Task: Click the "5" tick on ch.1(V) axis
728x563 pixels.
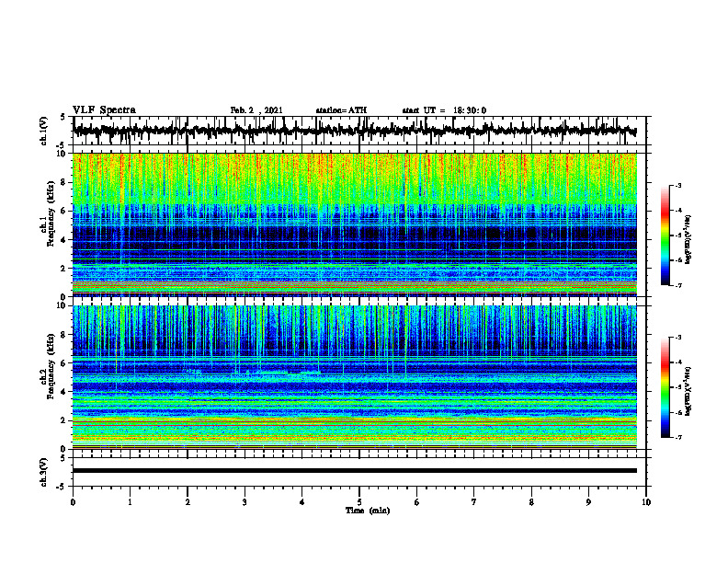Action: [x=63, y=117]
